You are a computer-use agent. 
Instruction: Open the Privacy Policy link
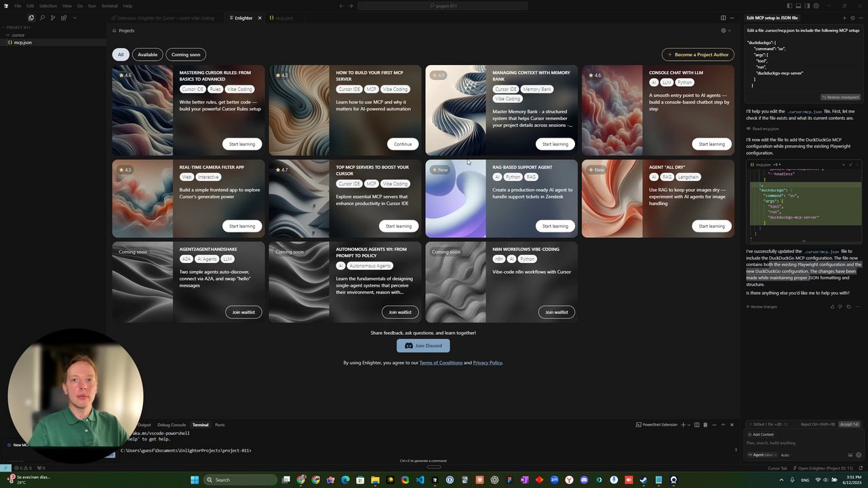pos(488,363)
